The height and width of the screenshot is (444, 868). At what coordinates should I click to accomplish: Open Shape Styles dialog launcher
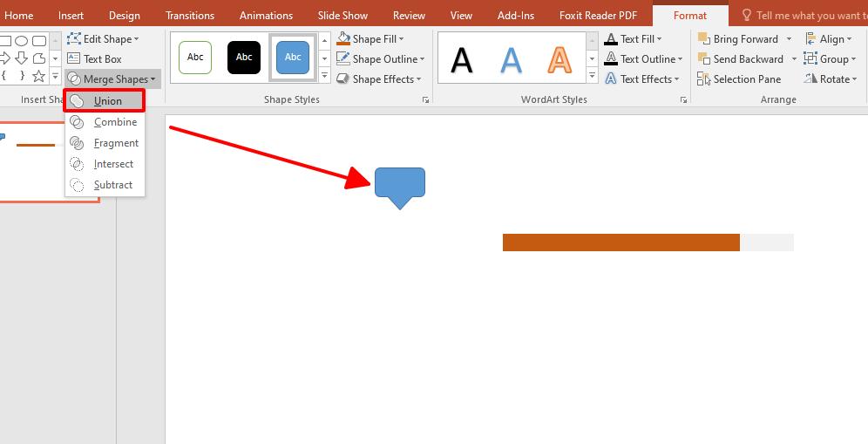click(425, 99)
